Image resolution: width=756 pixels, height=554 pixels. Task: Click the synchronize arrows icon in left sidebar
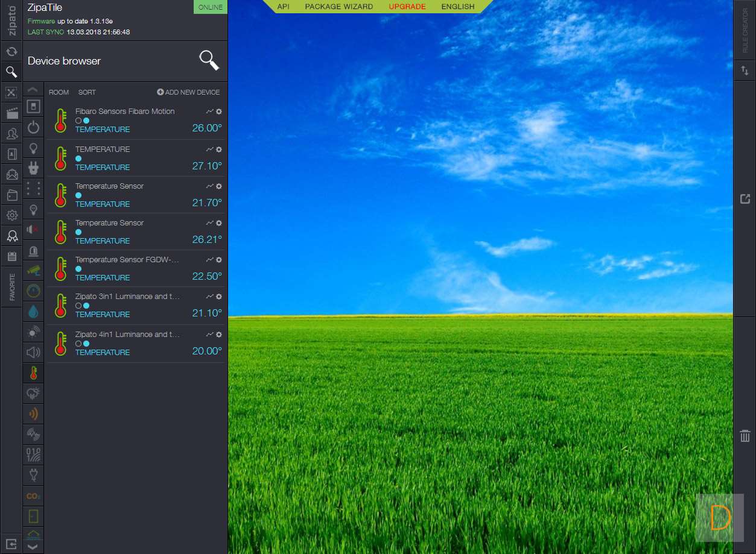(11, 52)
